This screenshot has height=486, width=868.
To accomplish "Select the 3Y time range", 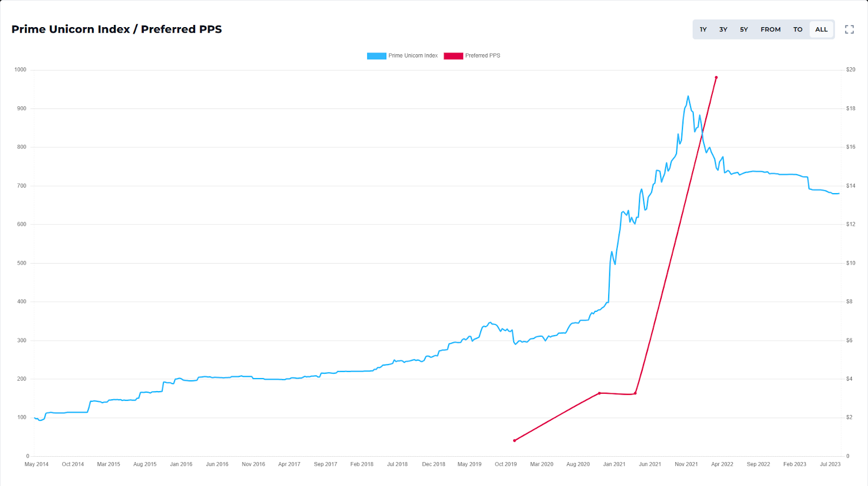I will 723,29.
